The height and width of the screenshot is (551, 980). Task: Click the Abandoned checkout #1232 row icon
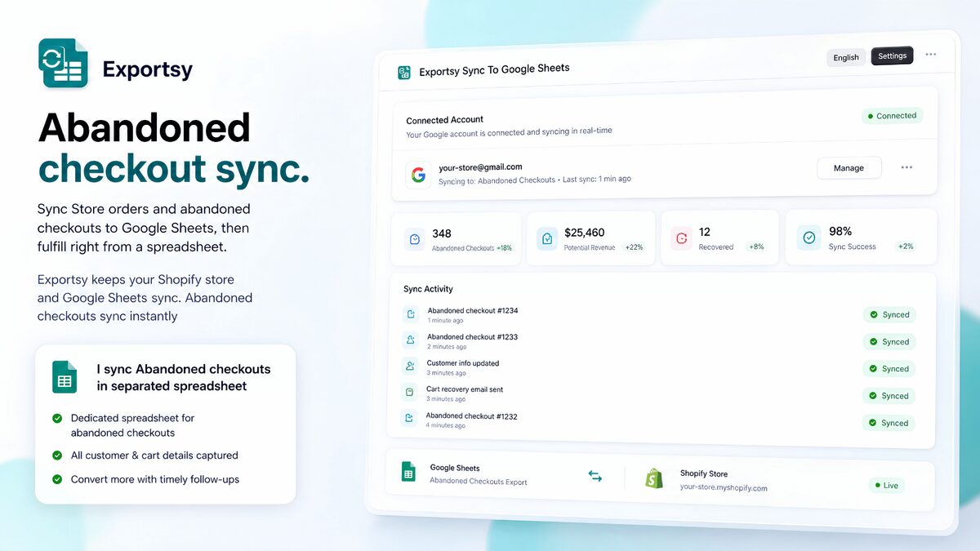408,418
